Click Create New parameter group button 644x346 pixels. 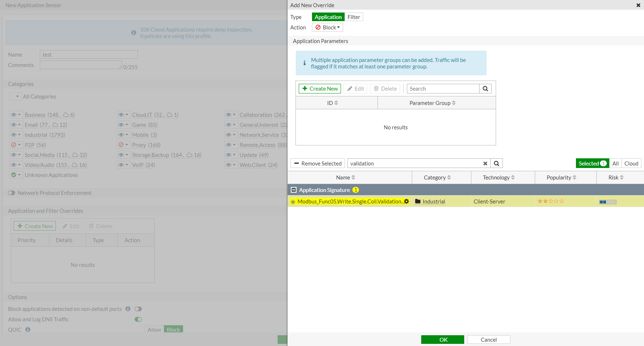click(320, 88)
